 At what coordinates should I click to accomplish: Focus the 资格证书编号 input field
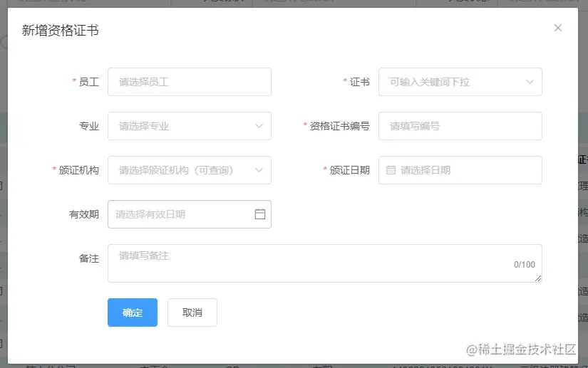460,126
